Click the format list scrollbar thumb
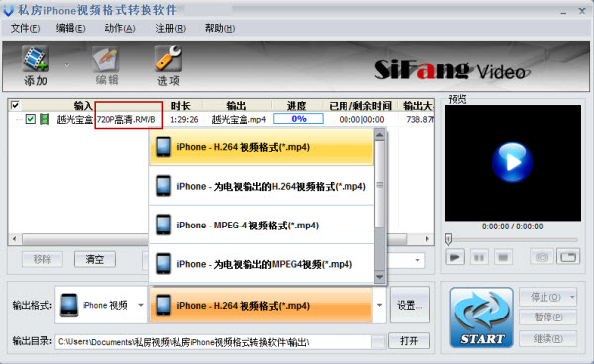 [379, 184]
